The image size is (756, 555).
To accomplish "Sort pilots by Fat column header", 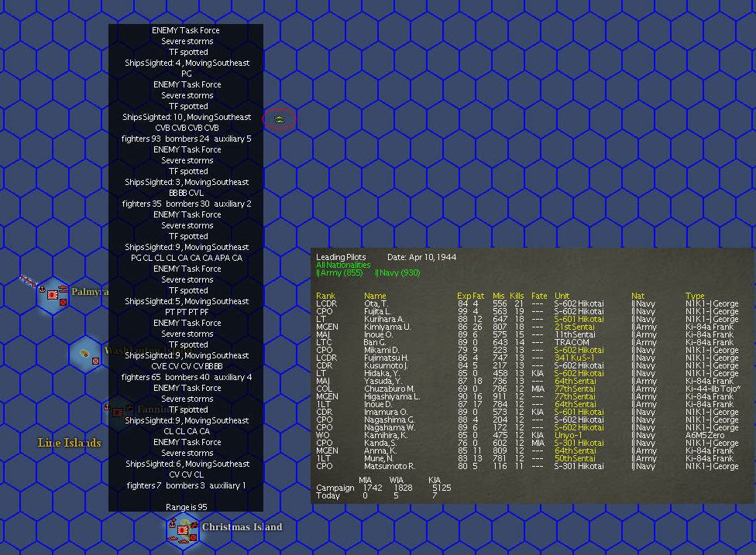I will pos(478,296).
